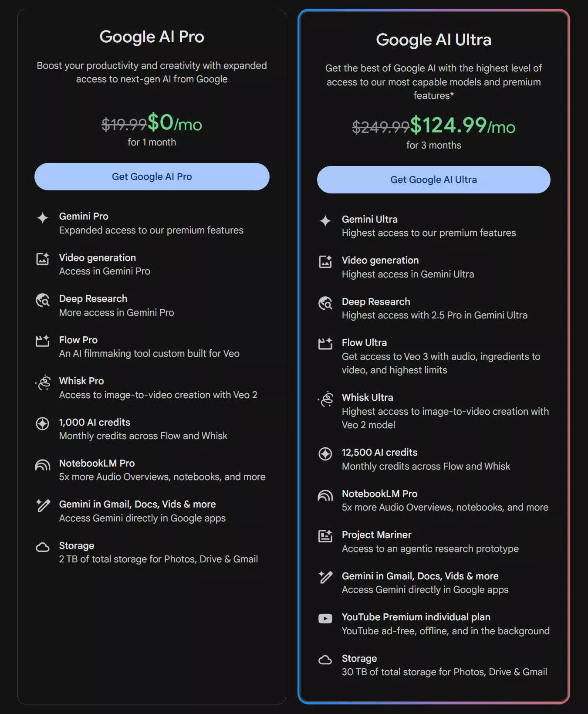Click the Google AI Ultra heading
This screenshot has height=714, width=588.
click(x=433, y=40)
